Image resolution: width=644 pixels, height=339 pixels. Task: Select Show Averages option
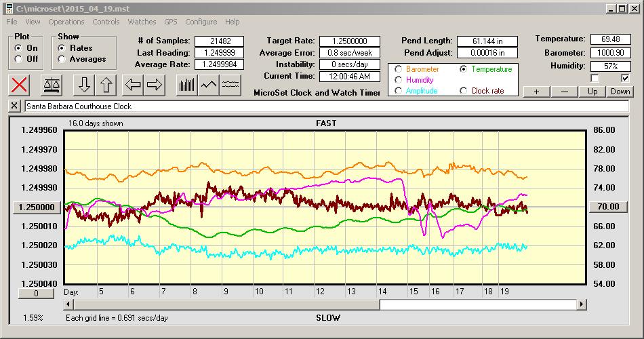(x=62, y=59)
